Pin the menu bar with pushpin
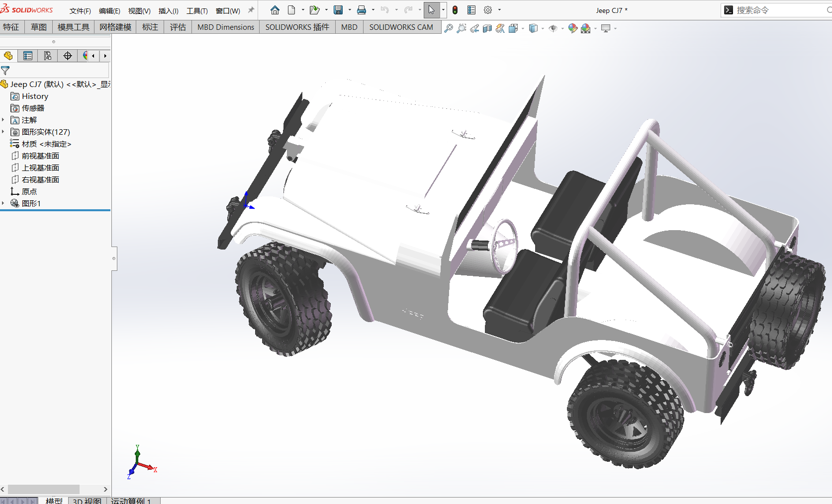Screen dimensions: 832x504 click(x=251, y=10)
